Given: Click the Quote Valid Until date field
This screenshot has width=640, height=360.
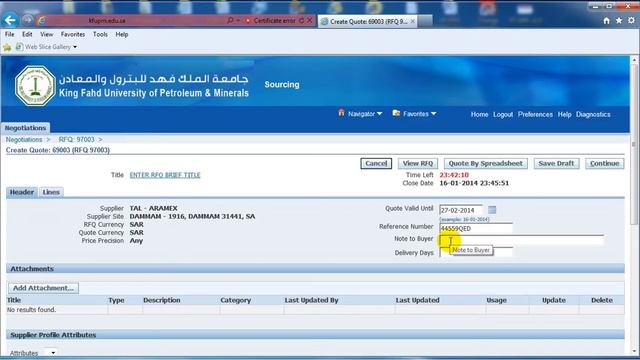Looking at the screenshot, I should pyautogui.click(x=461, y=210).
